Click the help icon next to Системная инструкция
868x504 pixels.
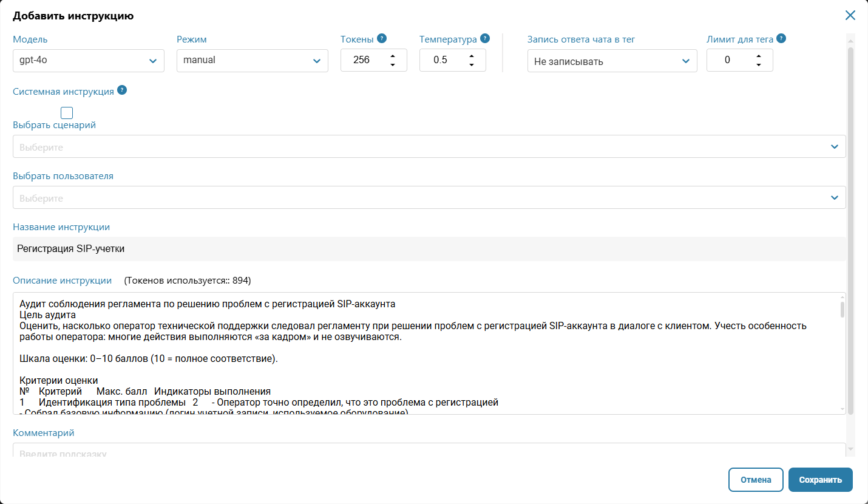click(x=122, y=90)
